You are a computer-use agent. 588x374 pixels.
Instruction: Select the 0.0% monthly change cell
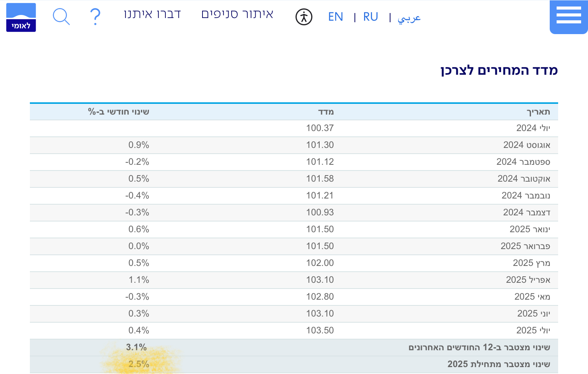coord(139,246)
